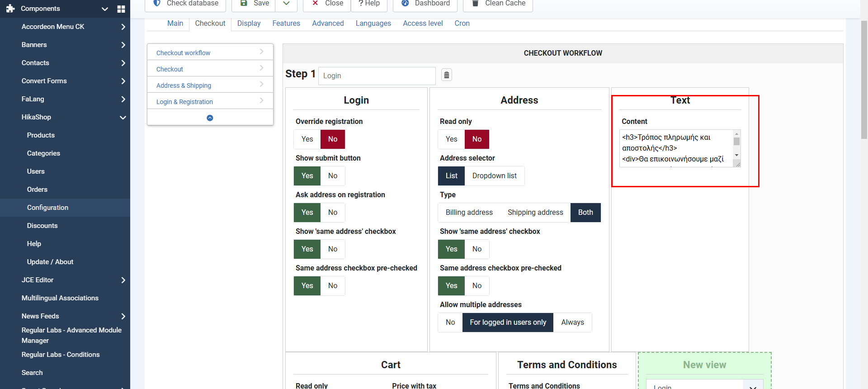The width and height of the screenshot is (868, 389).
Task: Set Override registration to Yes
Action: coord(307,139)
